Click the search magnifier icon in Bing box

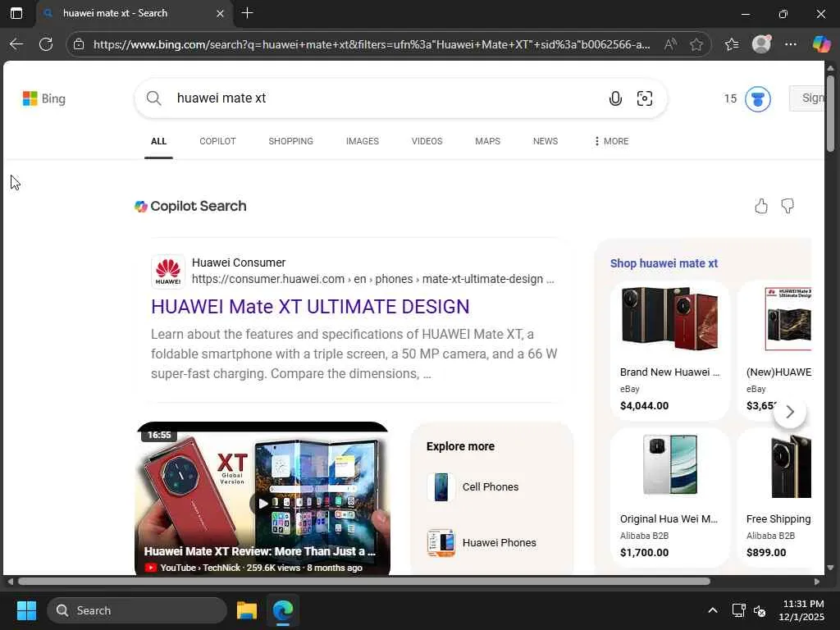click(153, 98)
